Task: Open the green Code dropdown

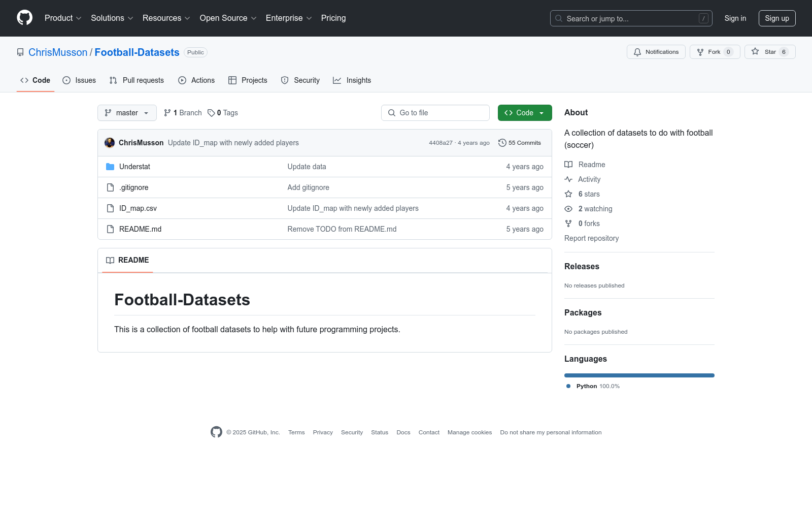Action: coord(525,113)
